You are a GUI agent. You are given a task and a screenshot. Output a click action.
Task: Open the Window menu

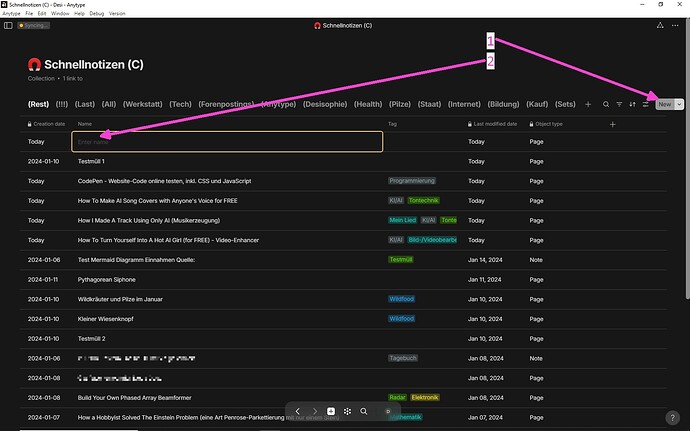[x=60, y=14]
